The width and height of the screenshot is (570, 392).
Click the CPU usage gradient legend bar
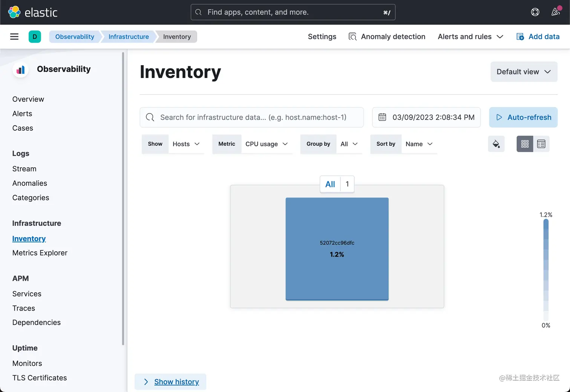point(546,270)
